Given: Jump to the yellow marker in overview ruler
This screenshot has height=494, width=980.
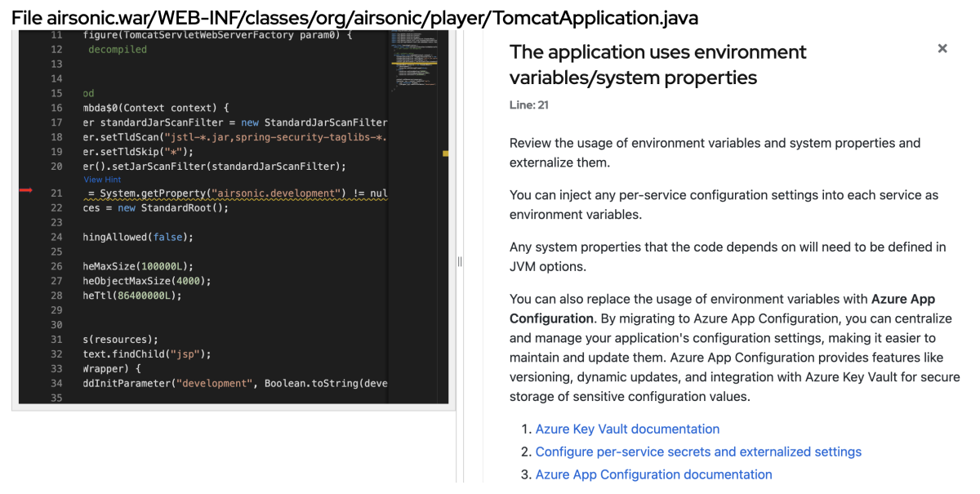Looking at the screenshot, I should (x=445, y=154).
